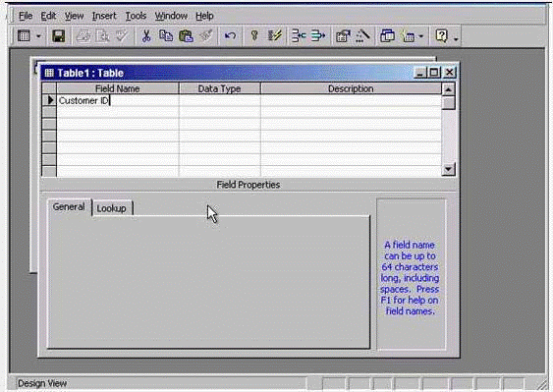Open toolbar options arrow after help icon

[x=456, y=38]
